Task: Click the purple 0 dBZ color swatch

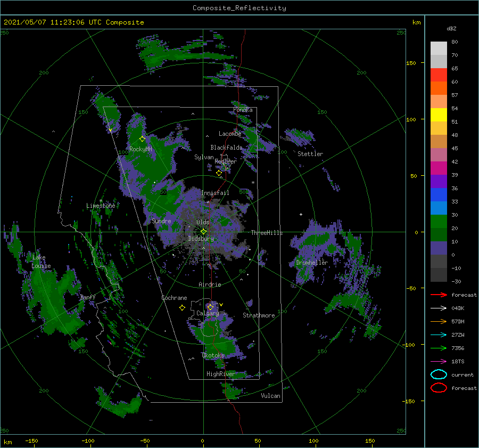Action: pos(439,248)
